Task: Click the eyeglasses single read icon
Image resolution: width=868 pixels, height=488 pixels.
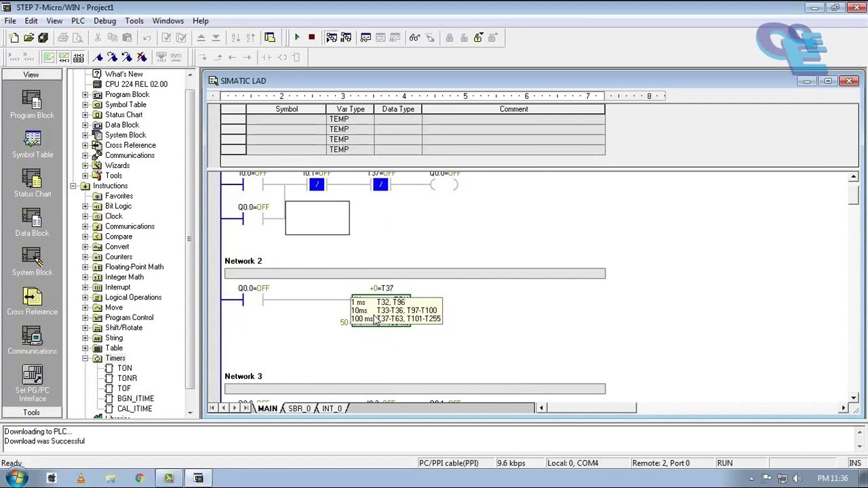Action: pos(414,38)
